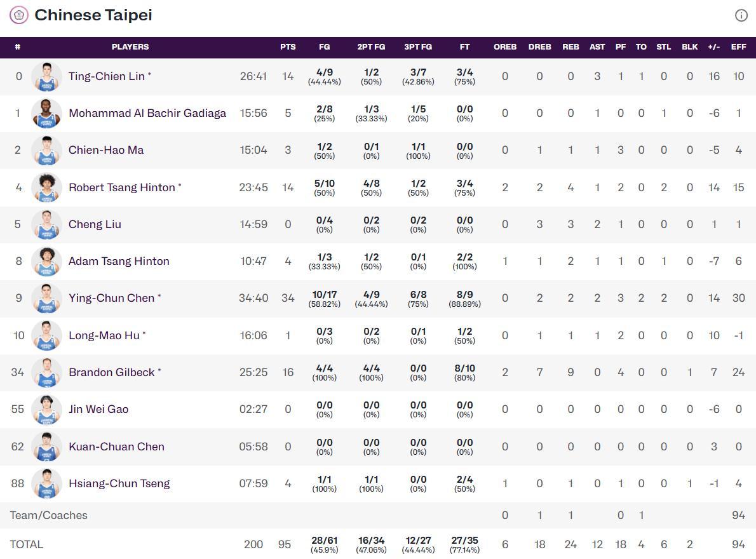Click the OREB column header
The image size is (756, 559).
505,47
